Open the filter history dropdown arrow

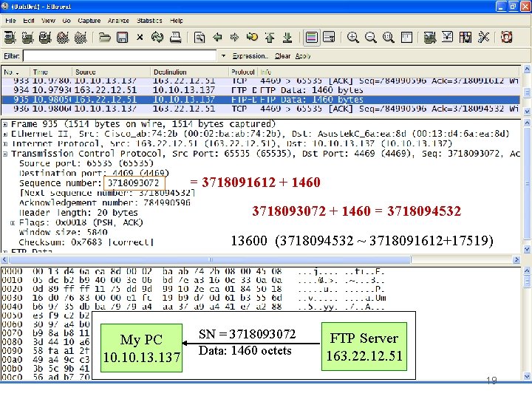click(x=223, y=55)
